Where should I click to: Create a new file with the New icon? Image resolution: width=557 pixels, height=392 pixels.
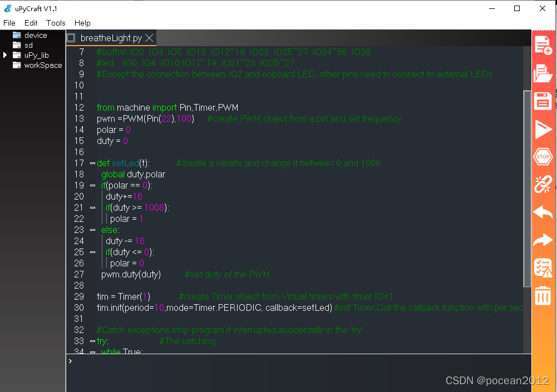[543, 46]
